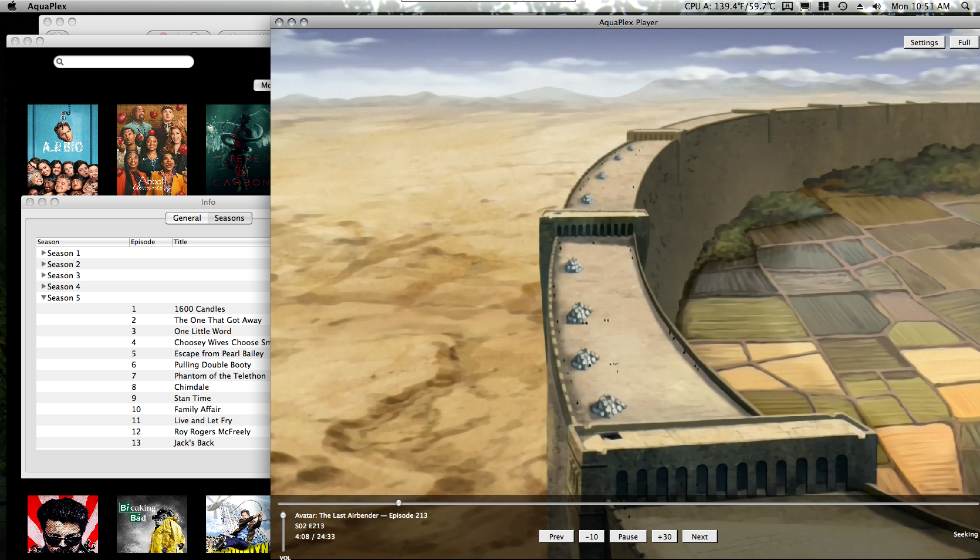The image size is (980, 560).
Task: Expand the Season 2 disclosure triangle
Action: pyautogui.click(x=43, y=264)
